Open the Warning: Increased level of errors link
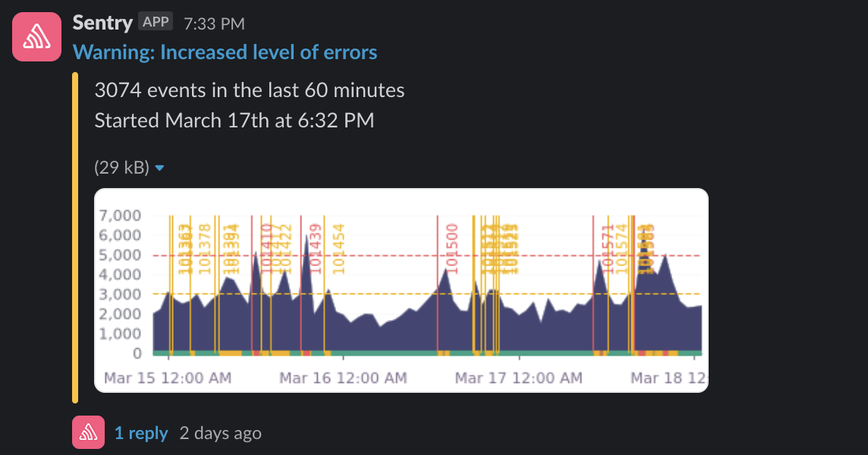The width and height of the screenshot is (868, 455). tap(225, 52)
